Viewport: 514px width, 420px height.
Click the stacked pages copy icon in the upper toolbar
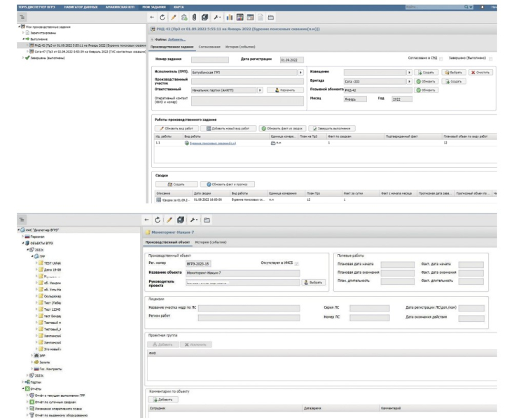tap(205, 17)
